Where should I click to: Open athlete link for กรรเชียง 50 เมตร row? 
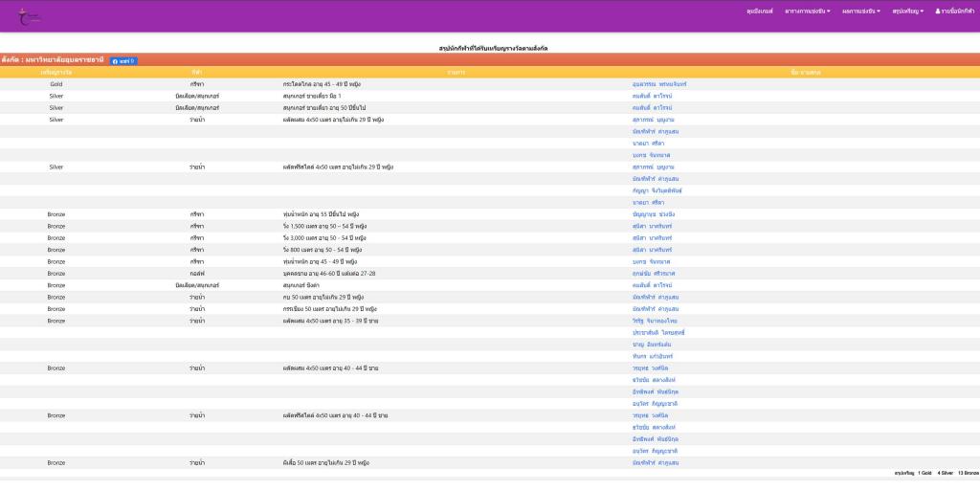(x=656, y=309)
